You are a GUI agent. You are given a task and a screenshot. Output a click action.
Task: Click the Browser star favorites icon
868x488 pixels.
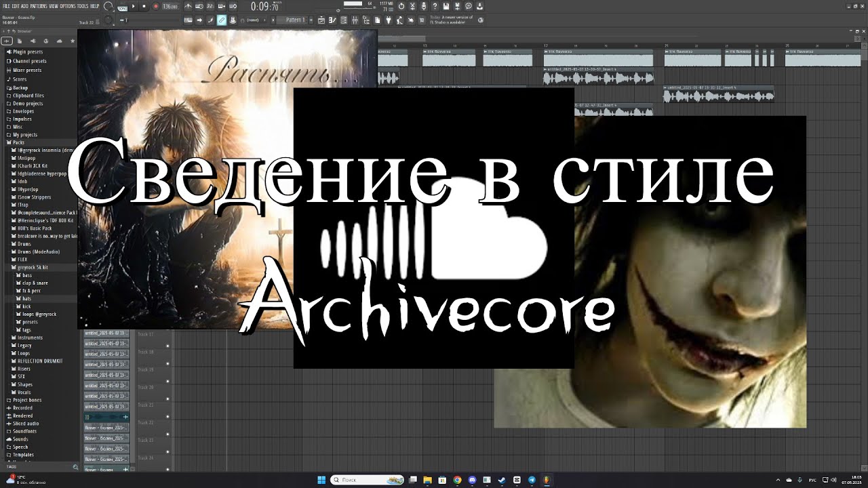pos(73,41)
